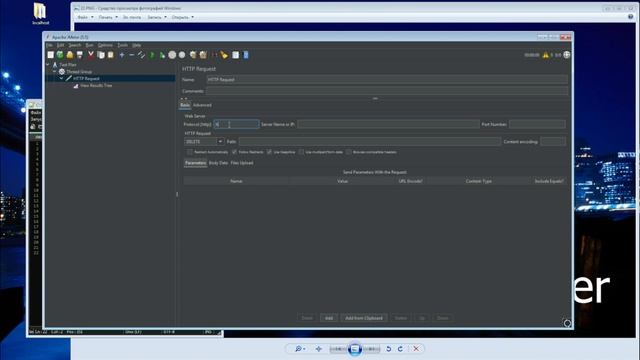Open the JMeter Run menu
Image resolution: width=640 pixels, height=360 pixels.
click(89, 45)
